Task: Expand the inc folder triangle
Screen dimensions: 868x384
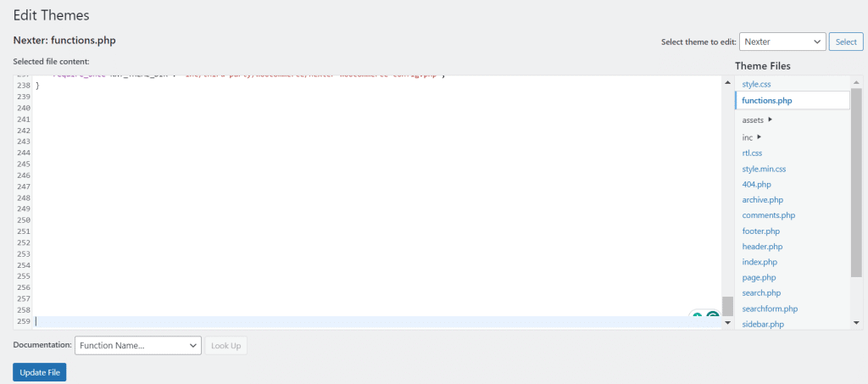Action: coord(759,137)
